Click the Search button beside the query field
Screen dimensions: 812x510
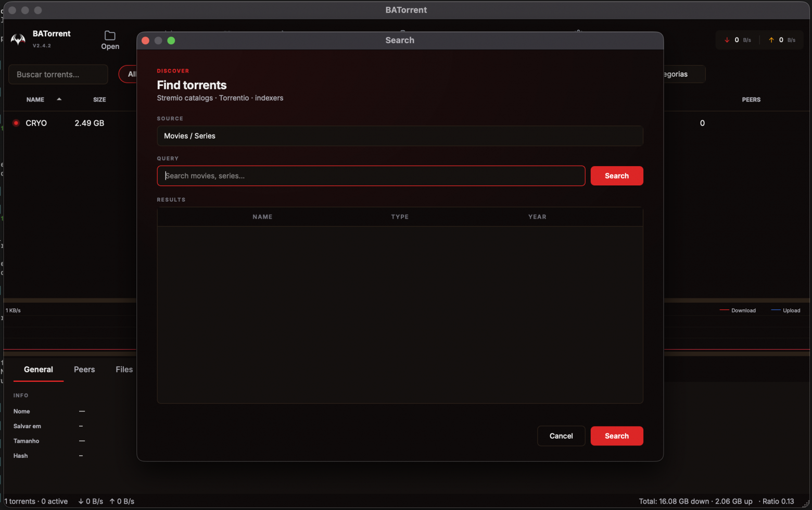tap(617, 176)
